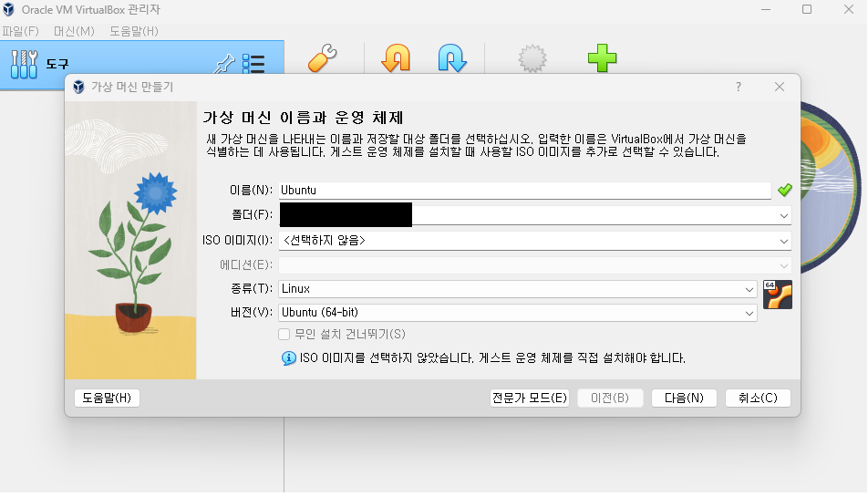Maximize the VirtualBox Manager window
The height and width of the screenshot is (497, 868).
[807, 9]
